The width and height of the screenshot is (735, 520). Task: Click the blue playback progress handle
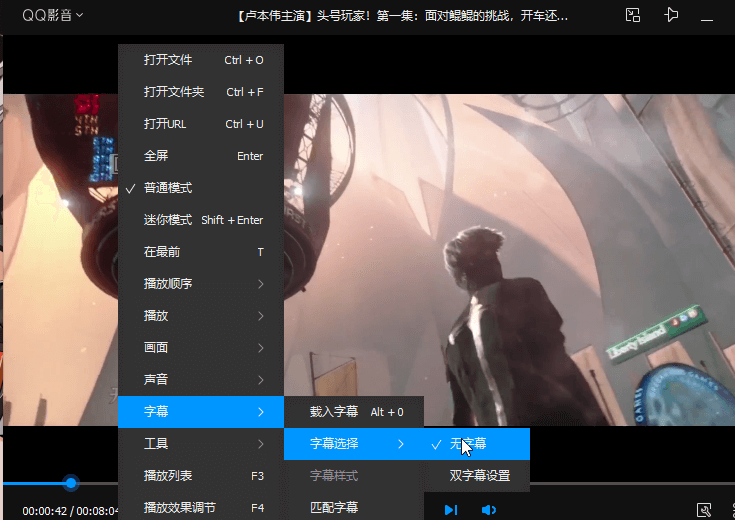[x=71, y=483]
